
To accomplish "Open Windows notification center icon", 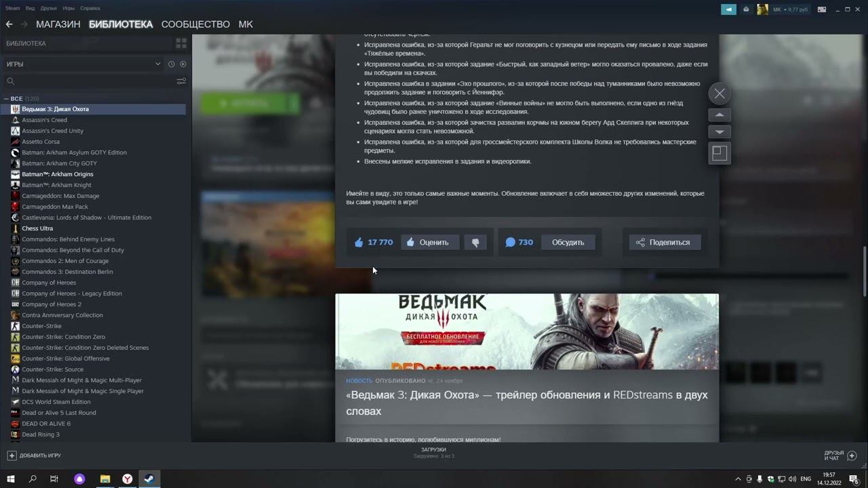I will (x=854, y=479).
